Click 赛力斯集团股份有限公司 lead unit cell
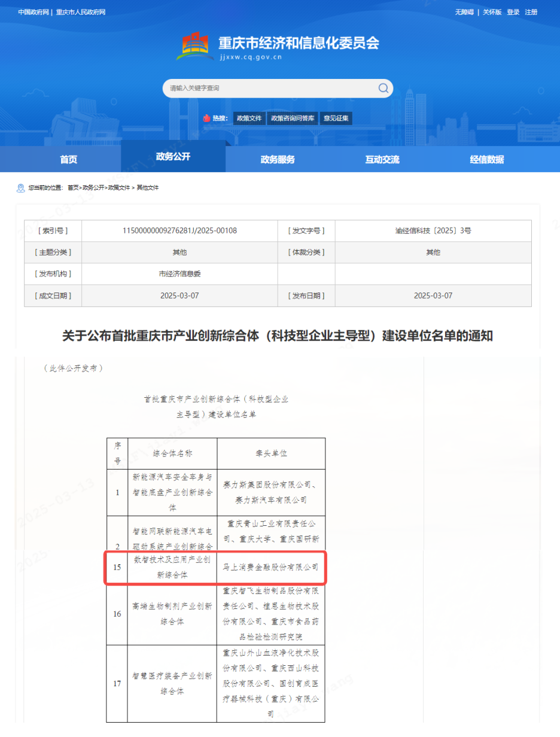The image size is (560, 737). [271, 492]
